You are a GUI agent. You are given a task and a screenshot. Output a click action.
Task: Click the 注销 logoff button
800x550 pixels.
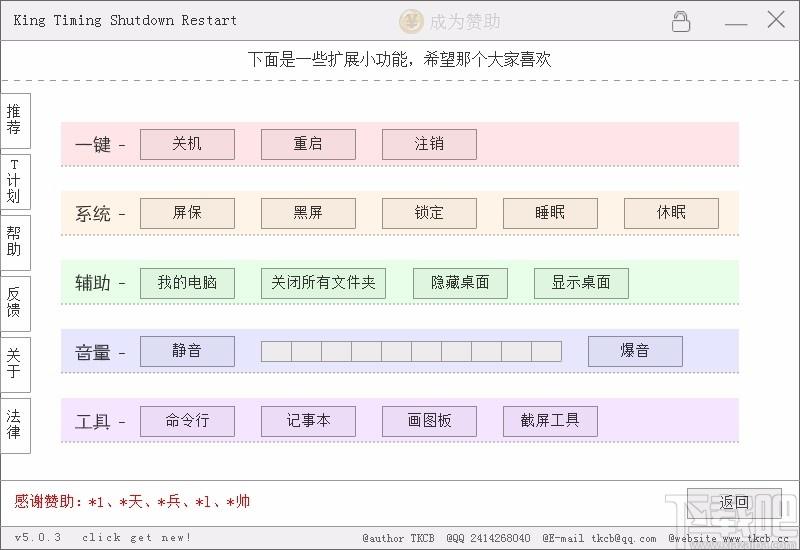point(429,144)
